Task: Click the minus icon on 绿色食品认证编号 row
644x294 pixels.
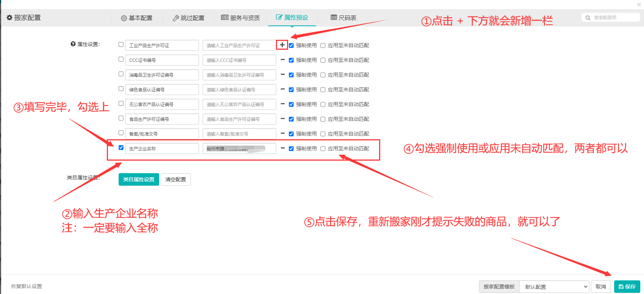Action: 283,89
